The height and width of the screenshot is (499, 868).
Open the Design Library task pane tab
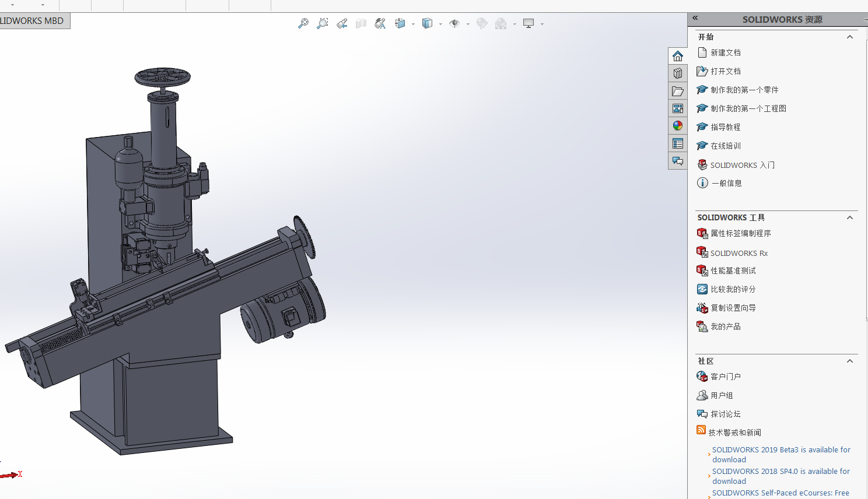pyautogui.click(x=677, y=73)
